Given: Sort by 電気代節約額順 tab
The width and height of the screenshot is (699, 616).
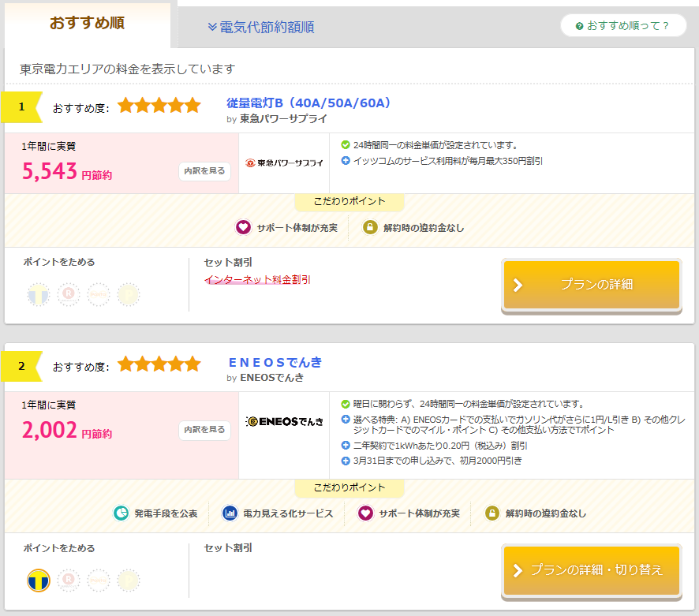Looking at the screenshot, I should [x=261, y=27].
